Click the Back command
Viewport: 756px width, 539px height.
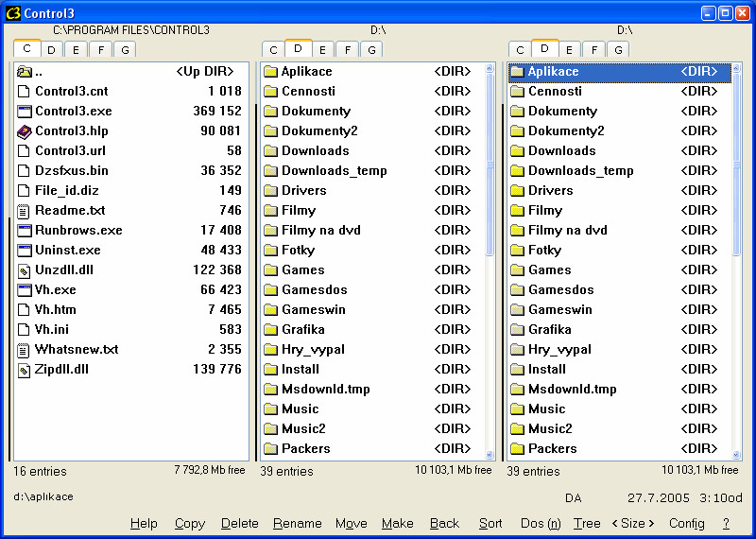(x=444, y=524)
